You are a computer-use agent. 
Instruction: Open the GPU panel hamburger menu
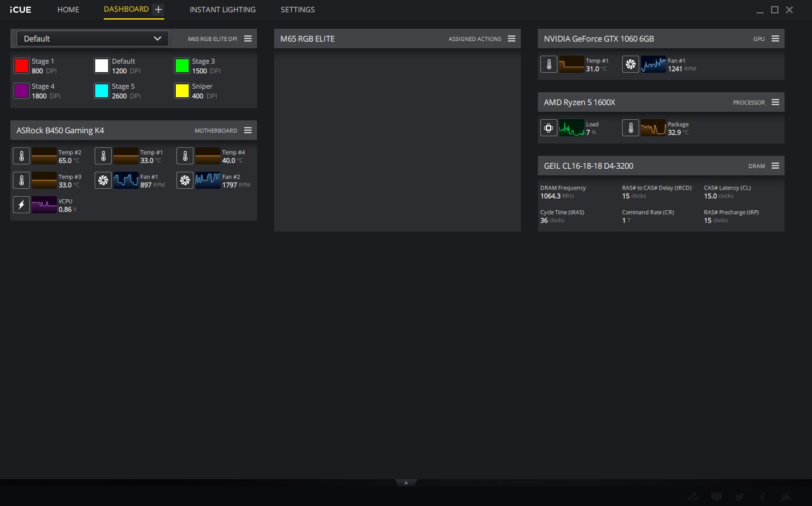[x=775, y=38]
